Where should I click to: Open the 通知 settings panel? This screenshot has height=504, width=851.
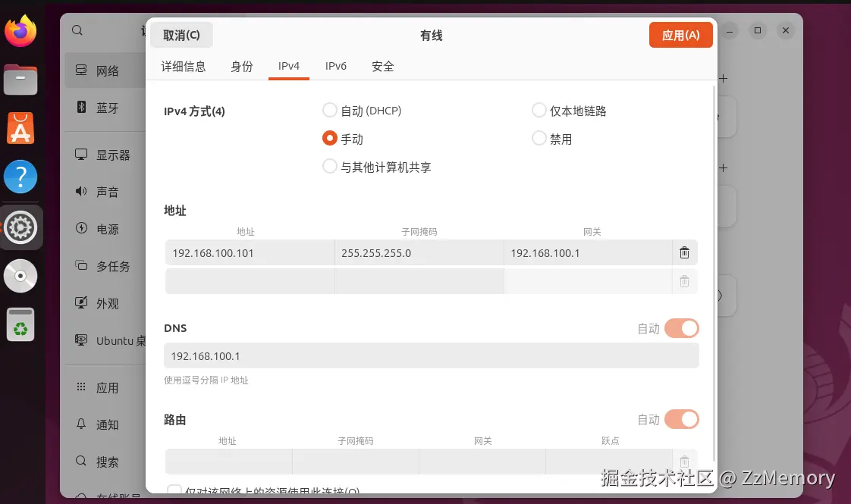point(107,424)
